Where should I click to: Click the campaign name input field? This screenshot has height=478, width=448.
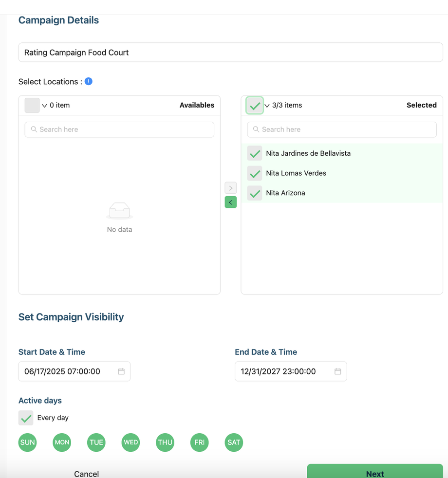point(230,53)
